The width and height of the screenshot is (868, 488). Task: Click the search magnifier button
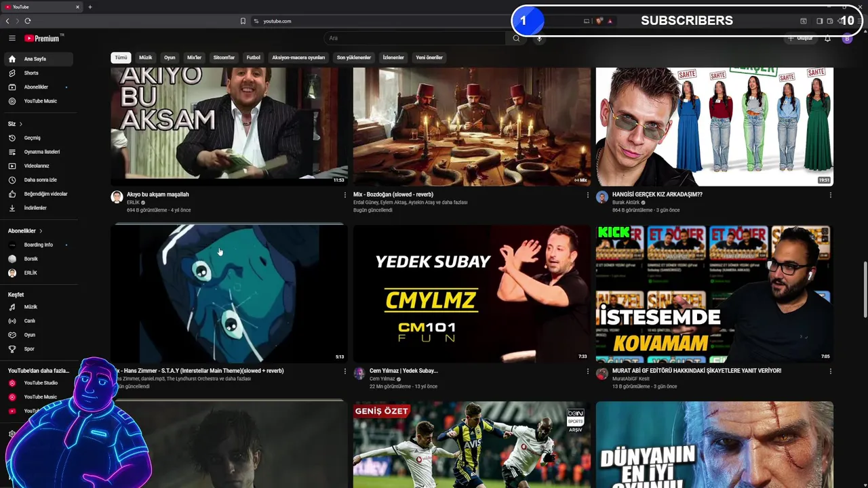point(516,39)
